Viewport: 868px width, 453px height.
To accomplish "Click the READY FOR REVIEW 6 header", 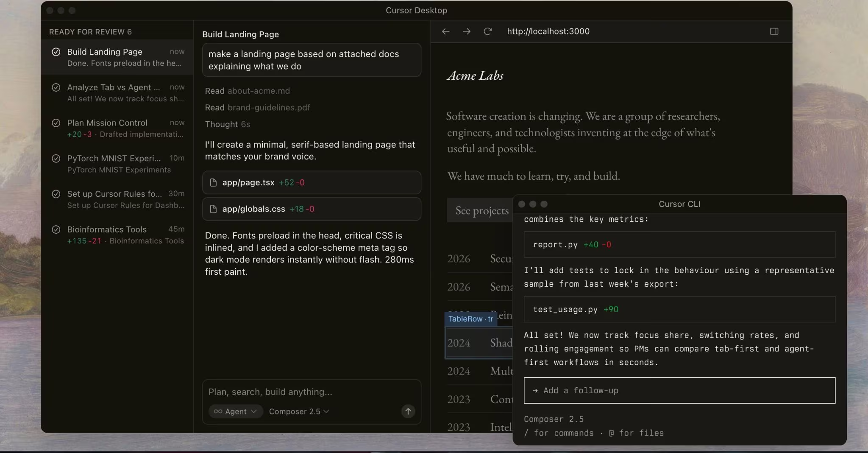I will [x=90, y=32].
